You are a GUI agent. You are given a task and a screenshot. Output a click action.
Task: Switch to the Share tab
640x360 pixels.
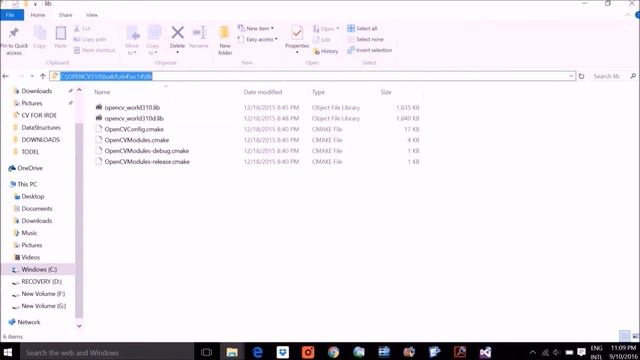pyautogui.click(x=65, y=15)
